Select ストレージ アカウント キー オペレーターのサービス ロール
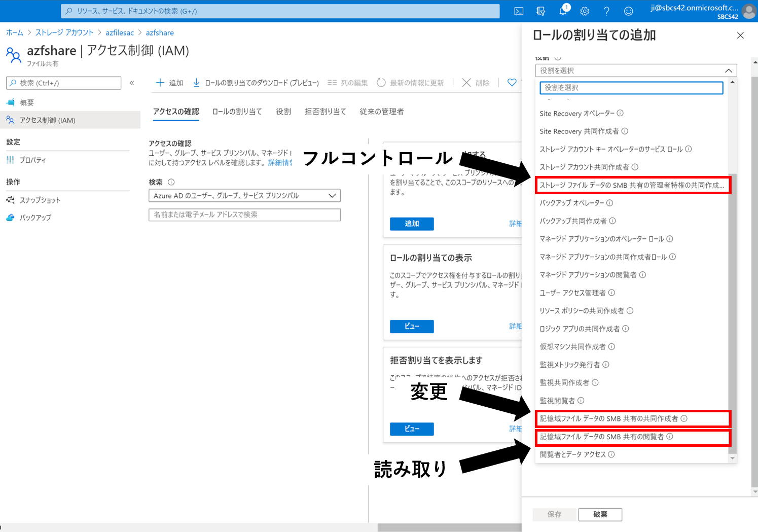Viewport: 758px width, 532px height. [632, 149]
